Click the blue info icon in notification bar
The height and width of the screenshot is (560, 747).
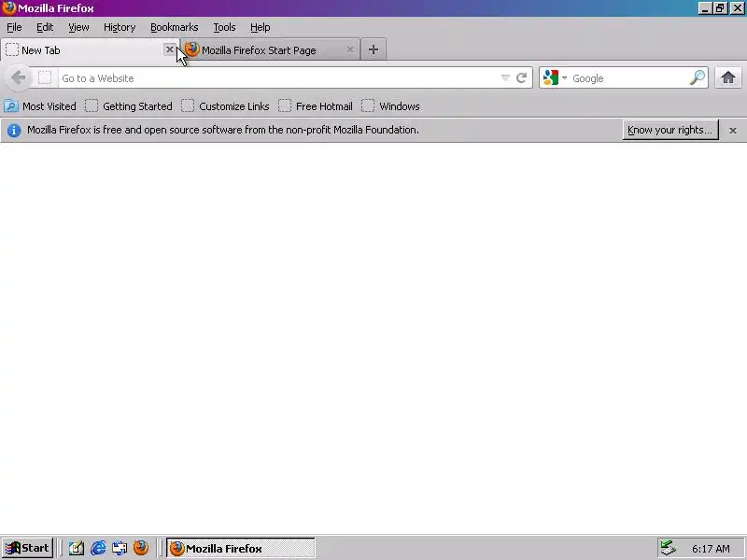tap(14, 130)
